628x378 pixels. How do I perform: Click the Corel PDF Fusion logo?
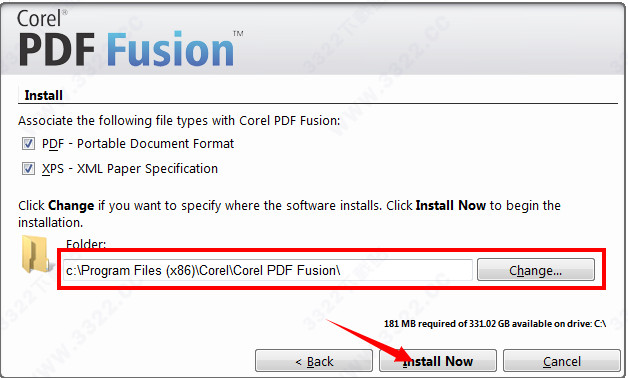tap(130, 39)
